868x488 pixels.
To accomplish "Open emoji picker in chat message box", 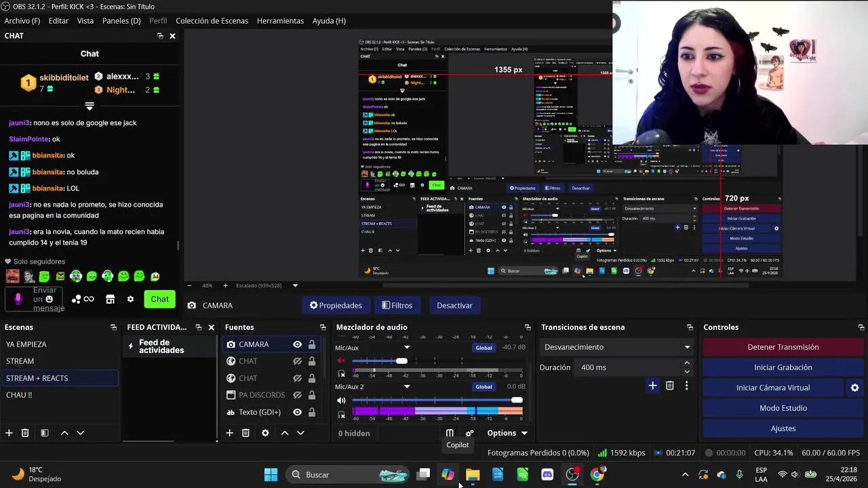I will click(x=49, y=299).
